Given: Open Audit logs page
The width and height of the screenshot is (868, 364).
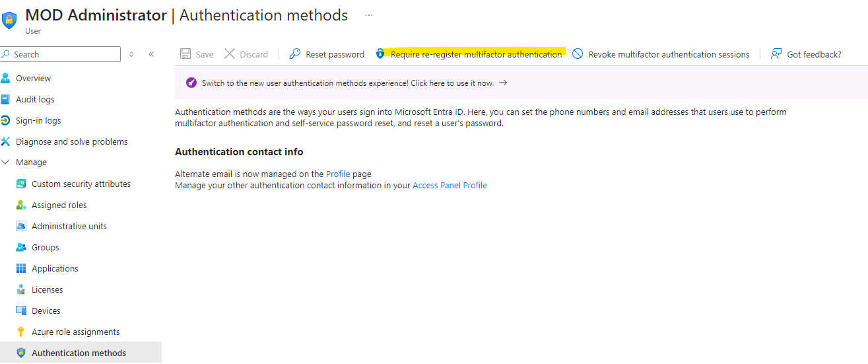Looking at the screenshot, I should coord(35,99).
